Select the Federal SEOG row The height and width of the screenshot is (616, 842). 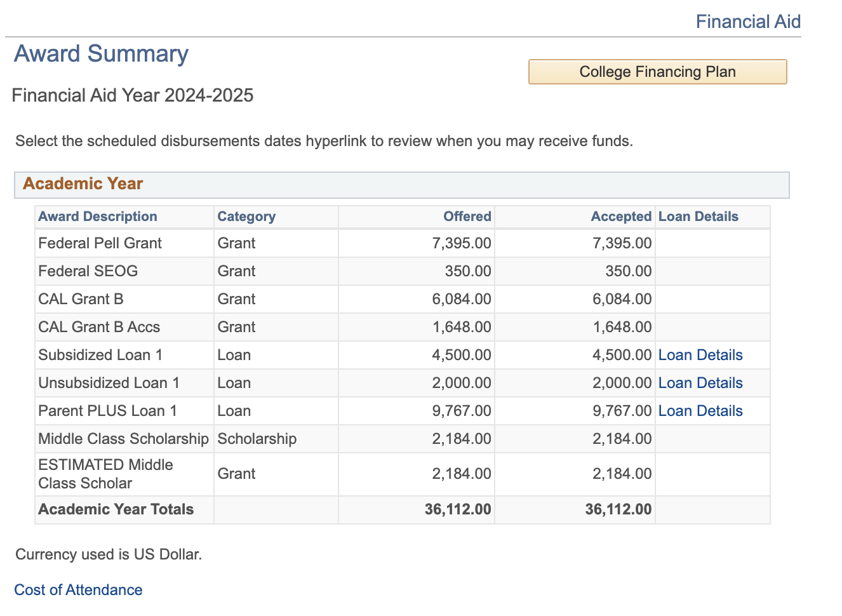click(88, 271)
